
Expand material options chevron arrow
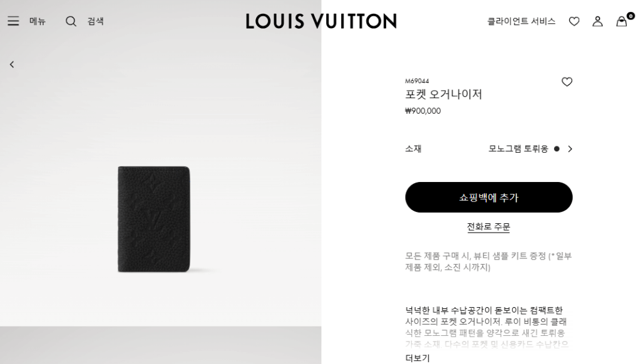[570, 149]
